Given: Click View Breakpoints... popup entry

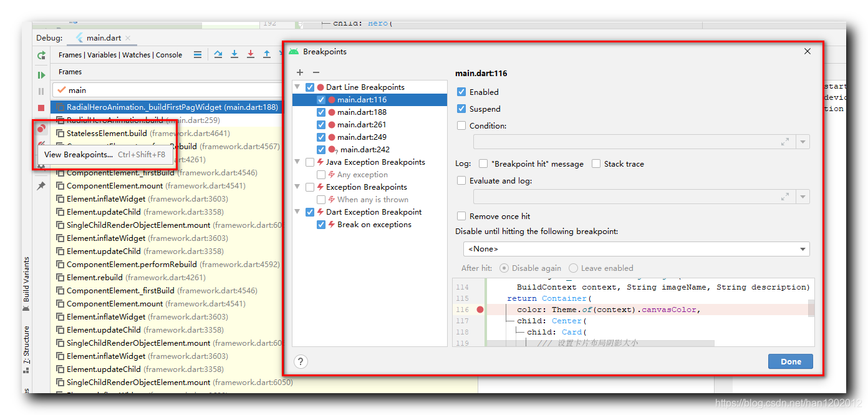Looking at the screenshot, I should tap(105, 155).
